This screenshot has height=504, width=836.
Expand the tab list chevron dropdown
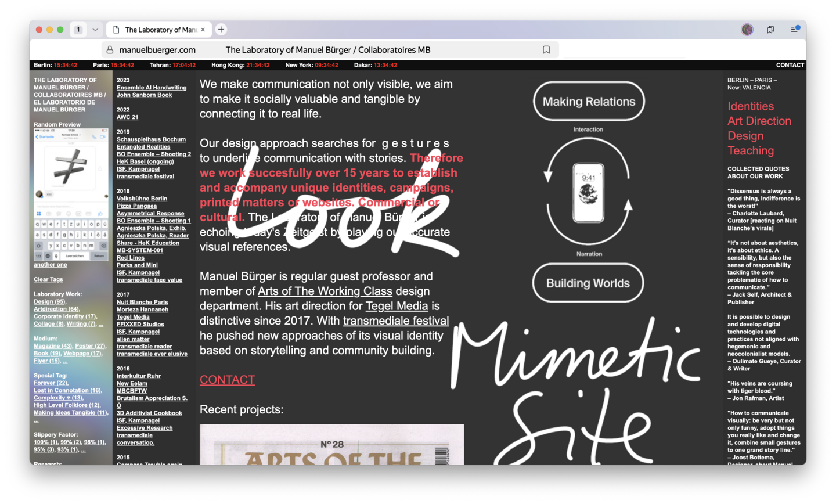pos(95,30)
